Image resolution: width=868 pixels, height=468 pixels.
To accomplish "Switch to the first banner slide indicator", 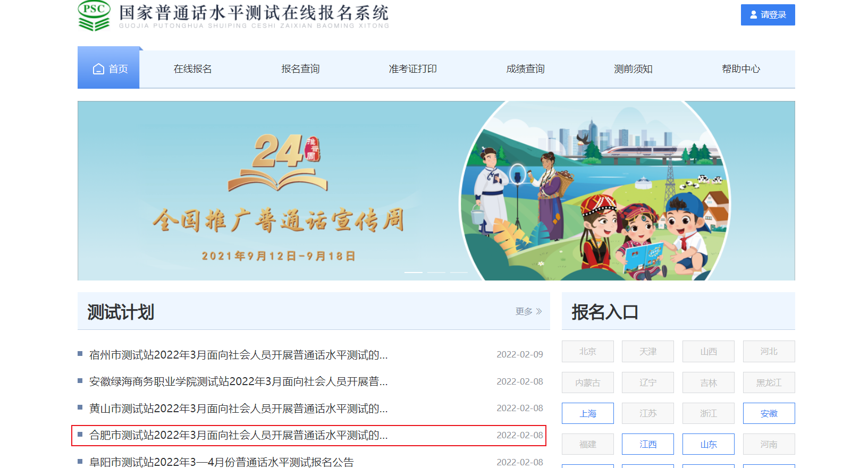I will 414,273.
